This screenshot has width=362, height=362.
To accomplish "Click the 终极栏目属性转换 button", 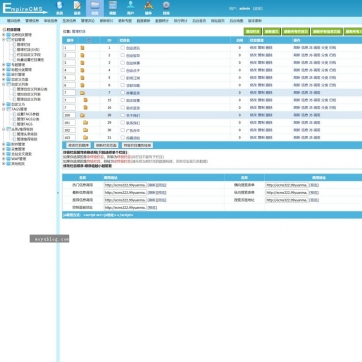I will coord(137,145).
